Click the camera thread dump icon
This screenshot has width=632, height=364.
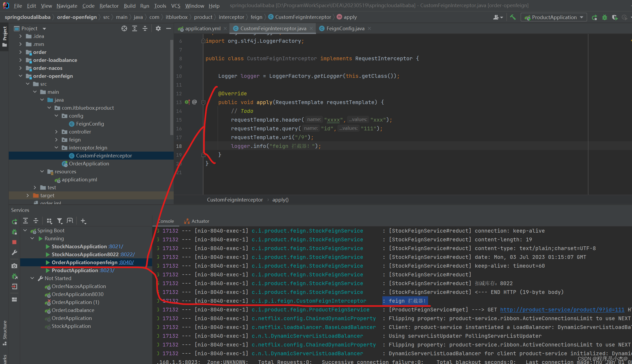(x=14, y=266)
